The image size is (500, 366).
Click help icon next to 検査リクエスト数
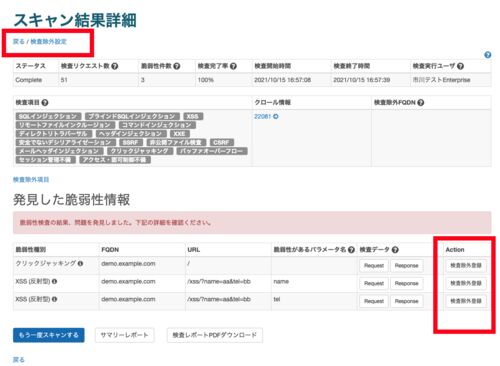click(x=115, y=66)
